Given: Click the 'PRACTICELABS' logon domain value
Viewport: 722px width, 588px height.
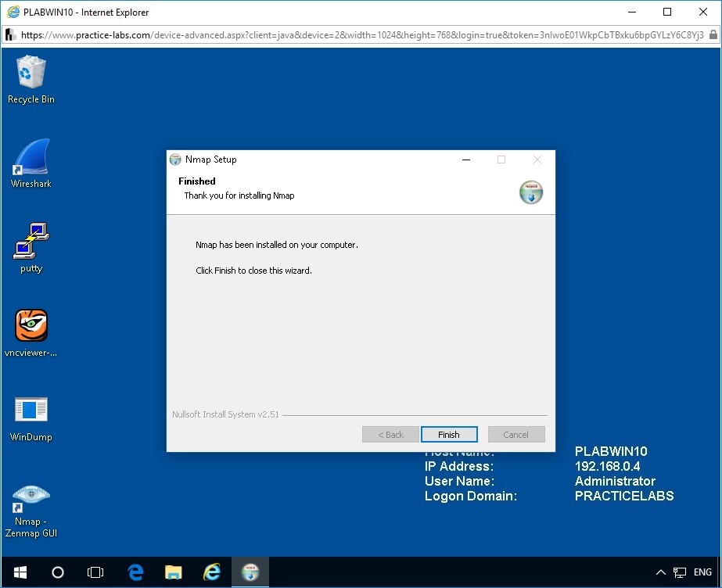Looking at the screenshot, I should (x=624, y=496).
